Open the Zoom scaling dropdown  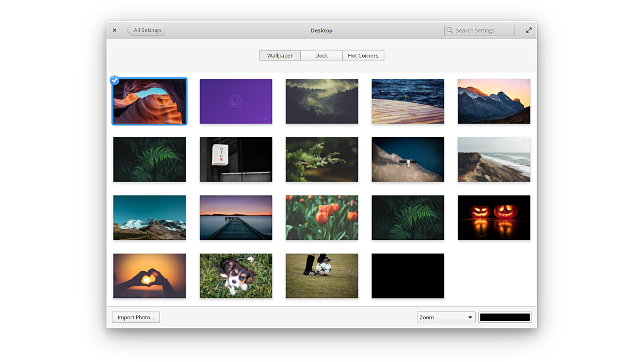coord(446,317)
